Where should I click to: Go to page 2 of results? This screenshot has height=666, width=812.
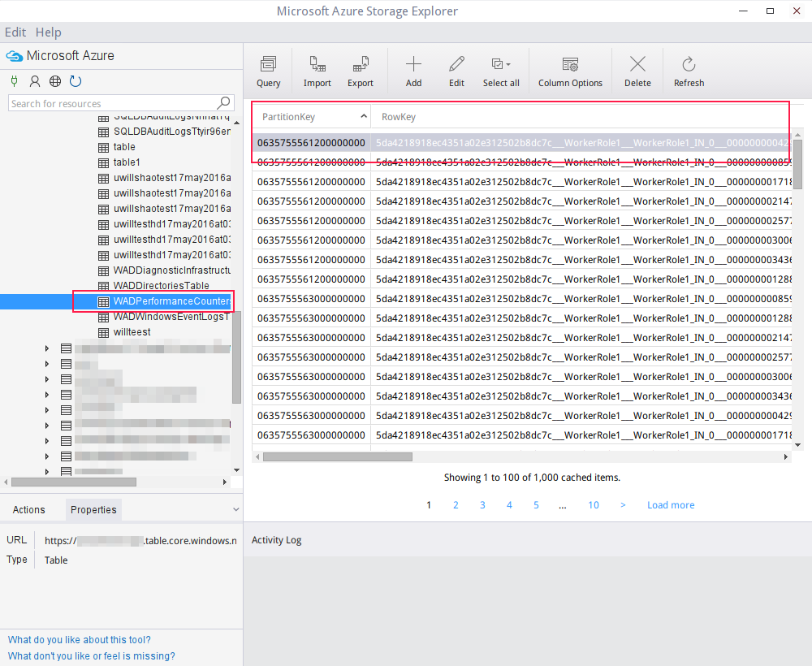pos(456,505)
